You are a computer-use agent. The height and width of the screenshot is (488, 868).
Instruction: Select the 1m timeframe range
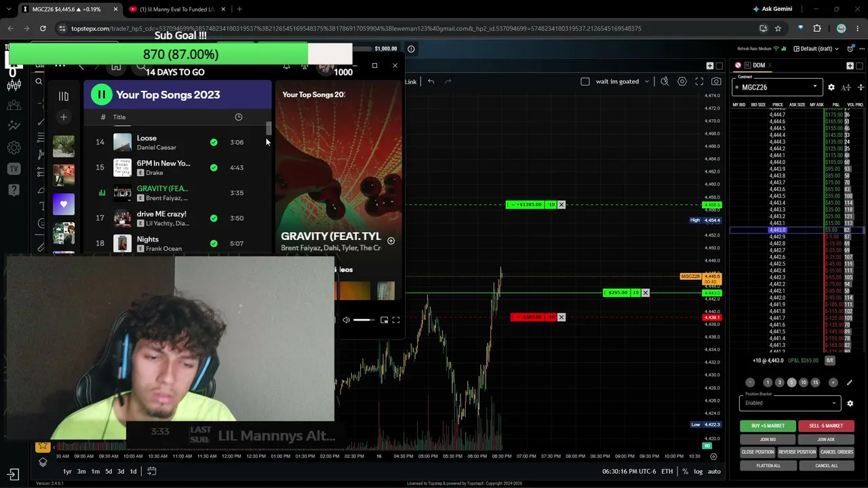click(x=96, y=472)
